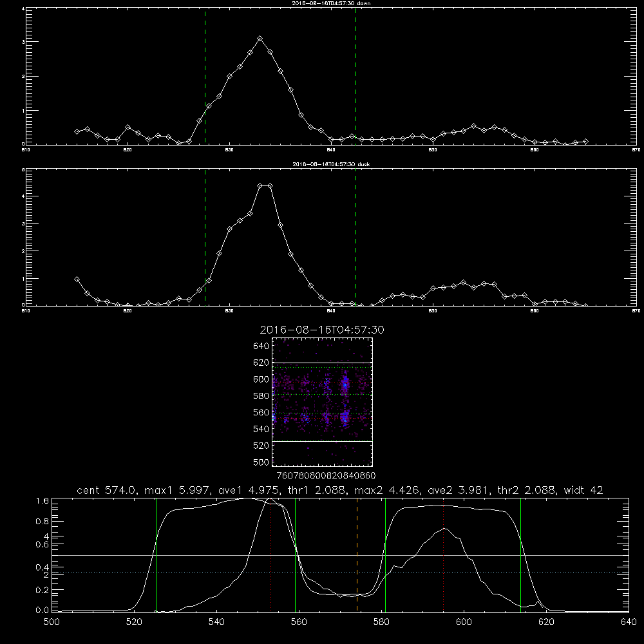Click the 'max1 5.997' value

click(x=178, y=490)
